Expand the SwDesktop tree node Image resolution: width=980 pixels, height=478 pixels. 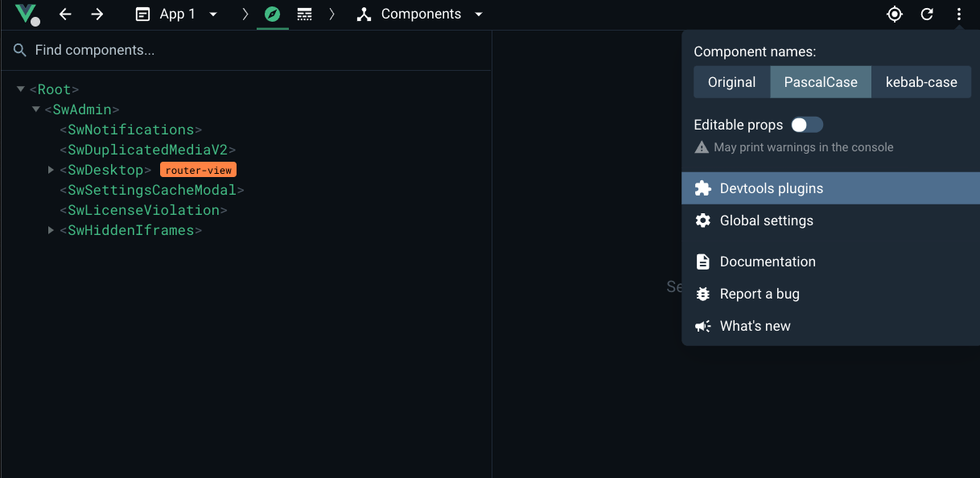coord(51,170)
